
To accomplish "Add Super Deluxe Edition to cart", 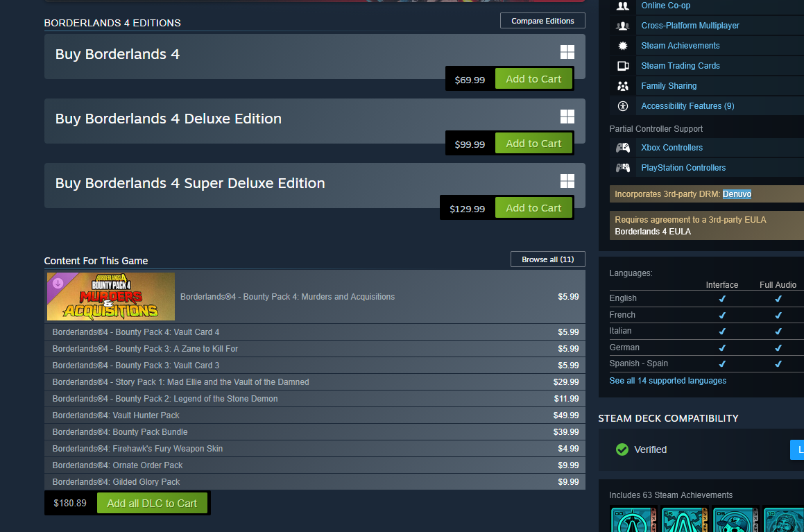I will [x=533, y=208].
